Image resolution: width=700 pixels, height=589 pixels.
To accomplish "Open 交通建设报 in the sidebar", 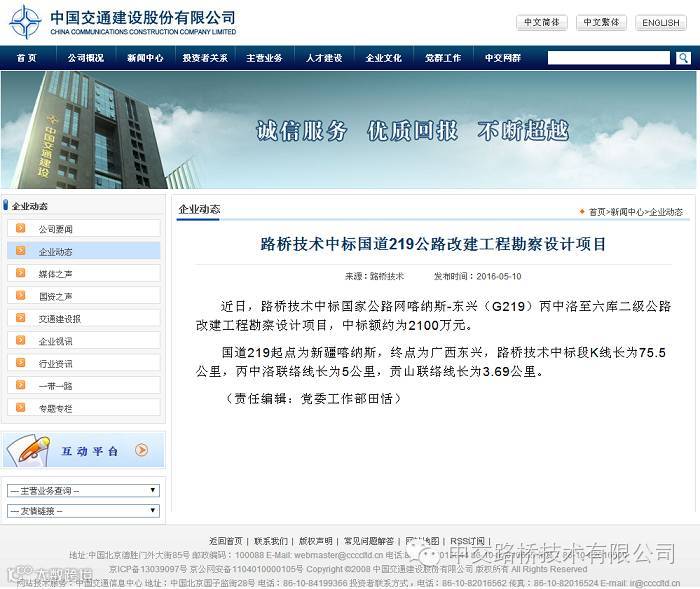I will [x=83, y=318].
